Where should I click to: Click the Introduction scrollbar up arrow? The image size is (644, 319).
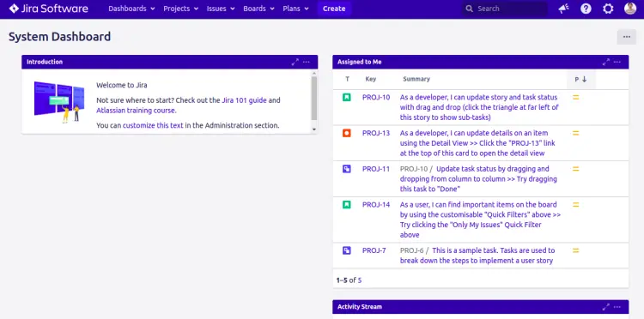(314, 73)
